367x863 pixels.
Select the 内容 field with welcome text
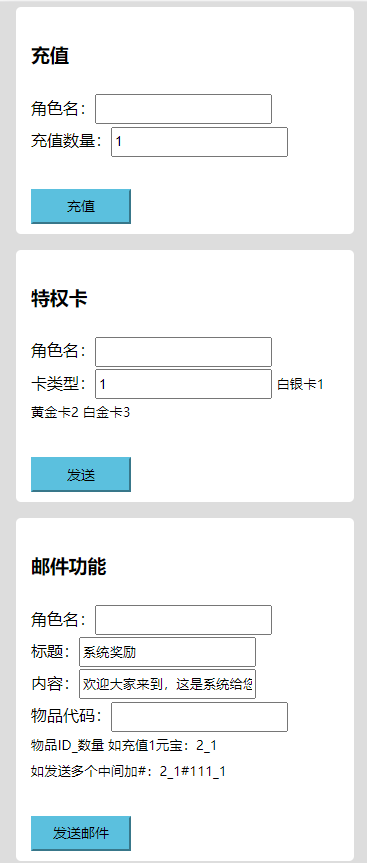[x=167, y=684]
